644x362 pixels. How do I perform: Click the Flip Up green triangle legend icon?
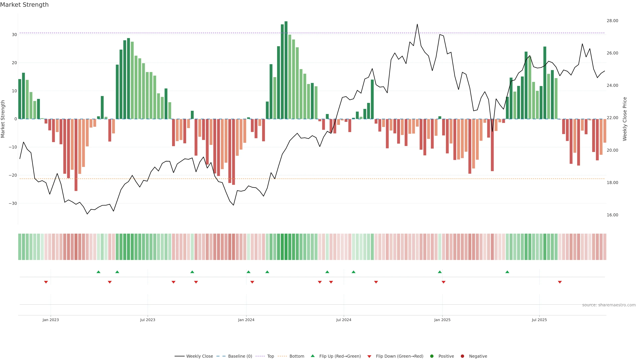pyautogui.click(x=312, y=356)
